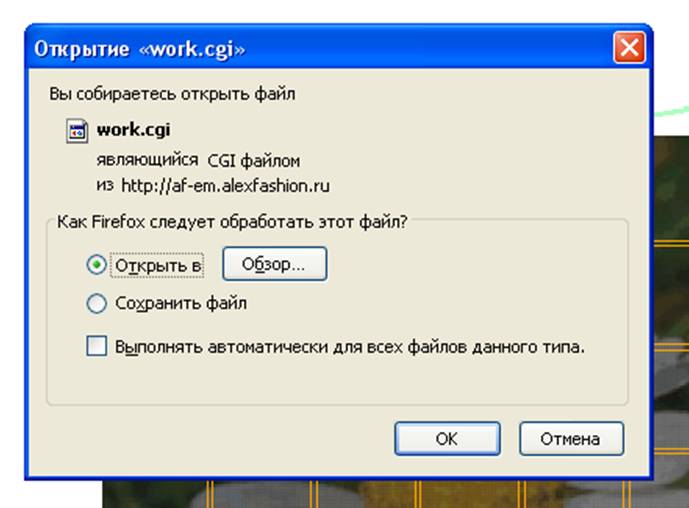
Task: Click the Вы собираетесь открыть файл text
Action: 172,94
